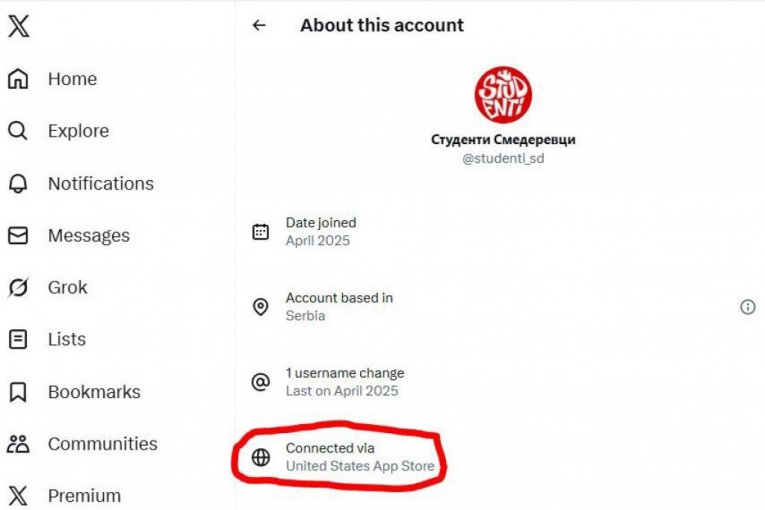Go back using the arrow icon
Viewport: 765px width, 510px height.
pyautogui.click(x=260, y=25)
